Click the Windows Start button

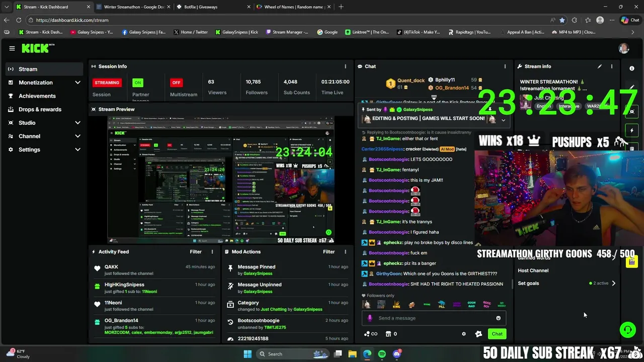pyautogui.click(x=248, y=354)
